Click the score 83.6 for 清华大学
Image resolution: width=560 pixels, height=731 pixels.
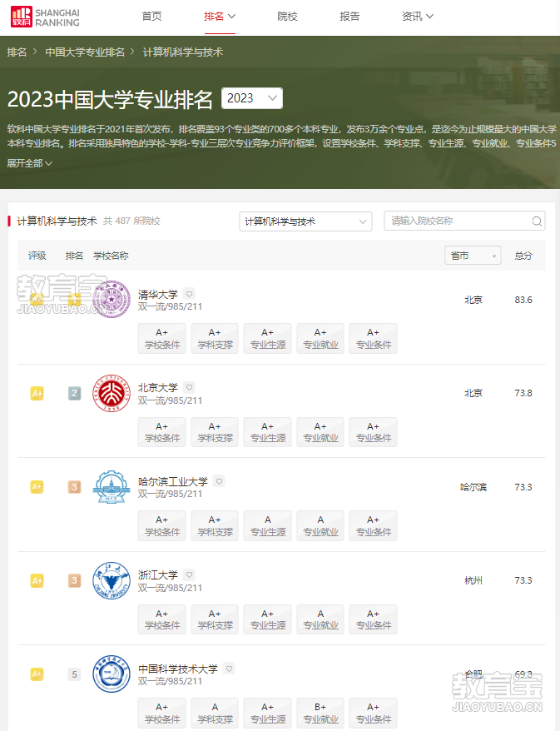pyautogui.click(x=523, y=300)
